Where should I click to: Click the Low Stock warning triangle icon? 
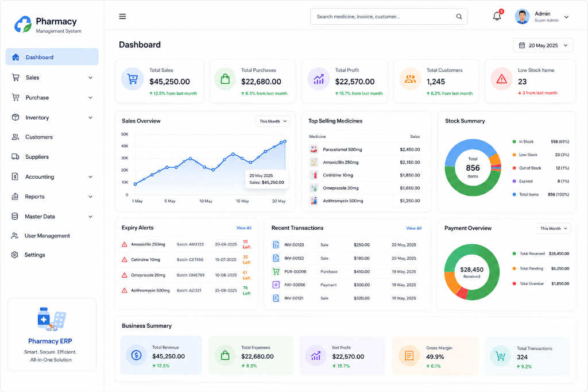[x=502, y=79]
